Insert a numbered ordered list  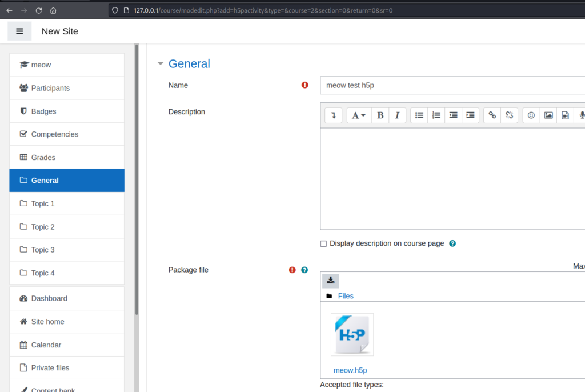pos(436,115)
